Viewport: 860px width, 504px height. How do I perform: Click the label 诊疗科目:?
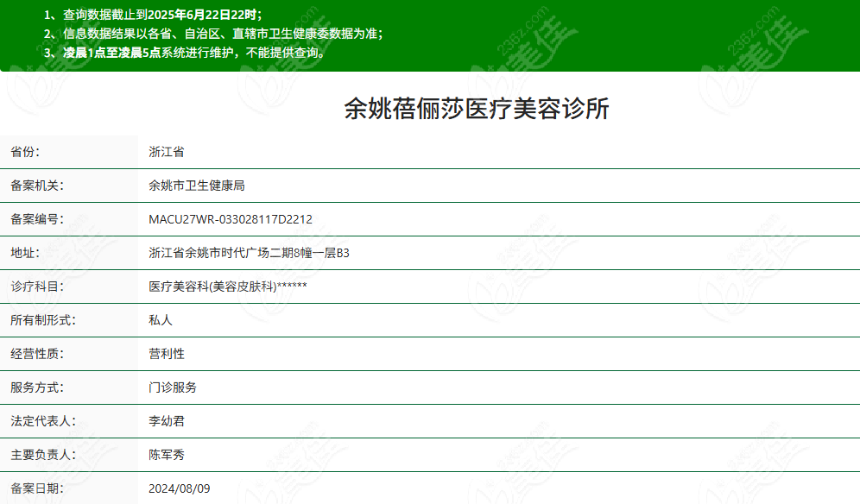point(37,287)
